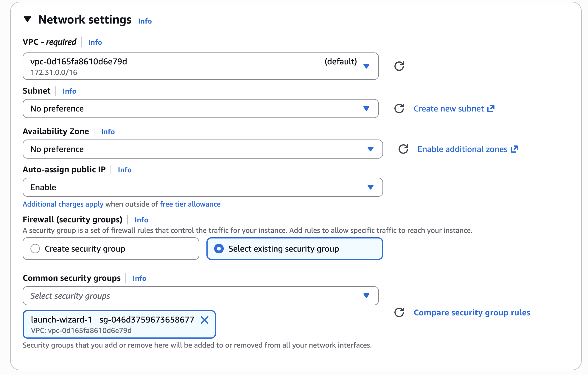Open the Select security groups dropdown
The image size is (588, 375).
[200, 296]
